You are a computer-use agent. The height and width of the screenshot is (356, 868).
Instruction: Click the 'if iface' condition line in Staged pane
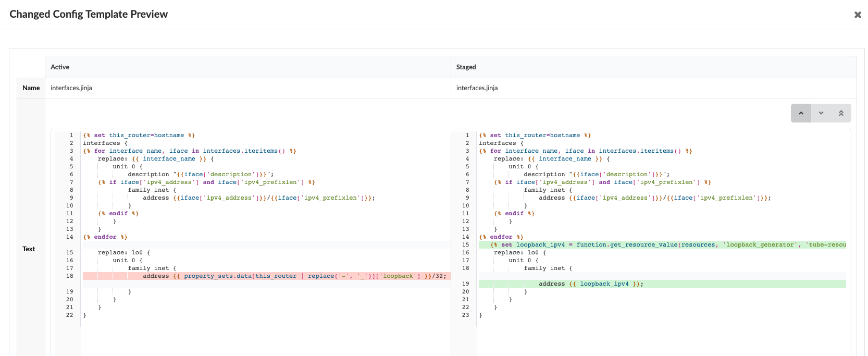pyautogui.click(x=602, y=182)
